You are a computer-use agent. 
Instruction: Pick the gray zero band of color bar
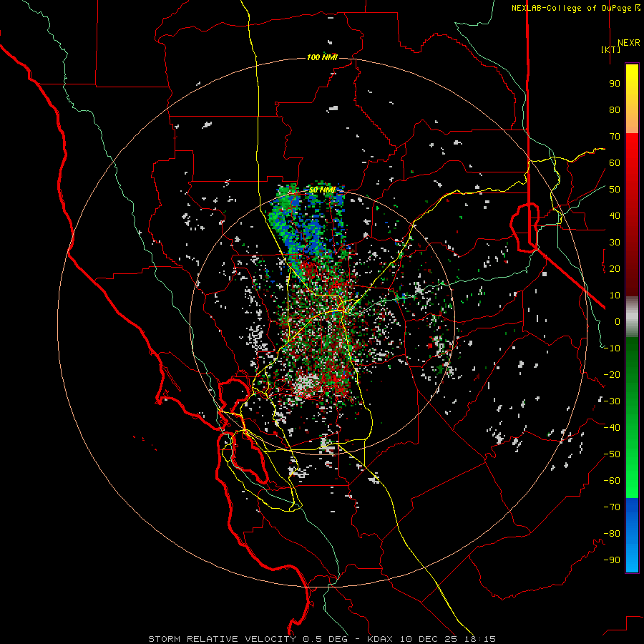(632, 317)
